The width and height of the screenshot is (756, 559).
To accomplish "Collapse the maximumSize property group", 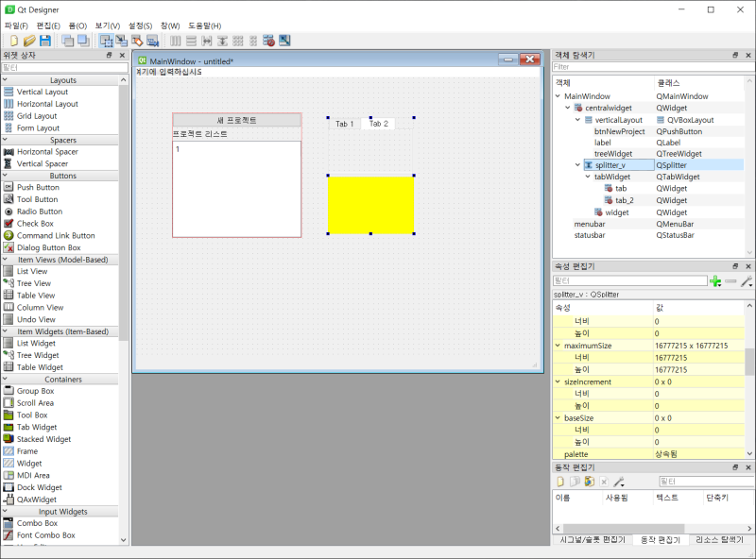I will pos(558,346).
